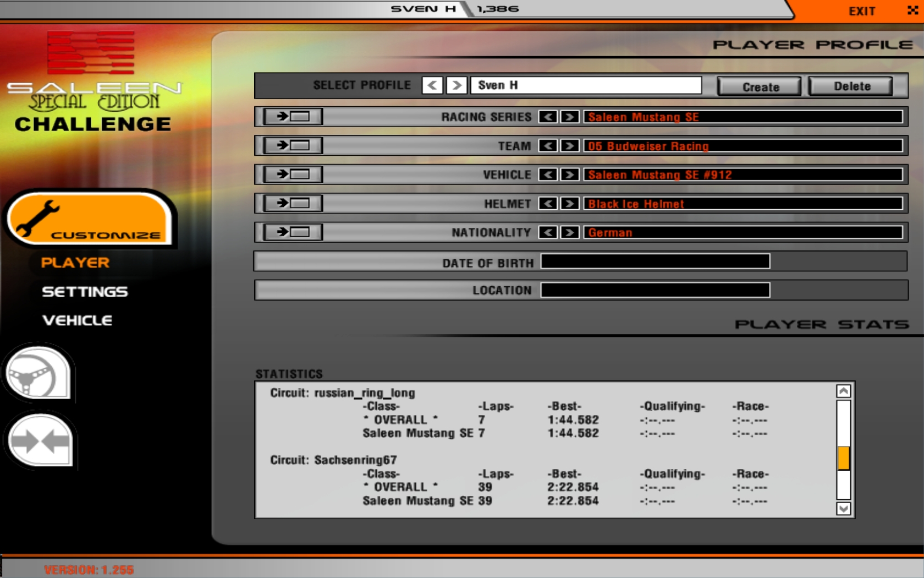
Task: Click the orange statistics scrollbar thumb
Action: pyautogui.click(x=843, y=458)
